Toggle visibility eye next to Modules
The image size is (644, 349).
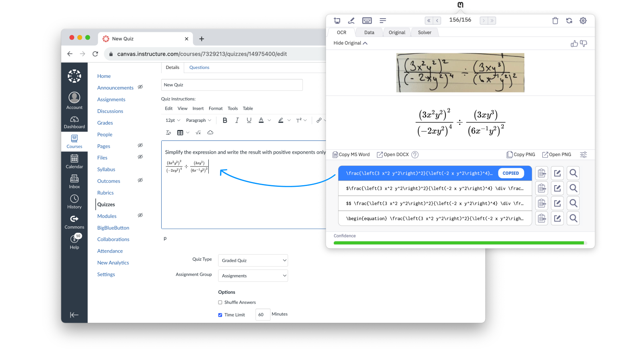pyautogui.click(x=140, y=215)
